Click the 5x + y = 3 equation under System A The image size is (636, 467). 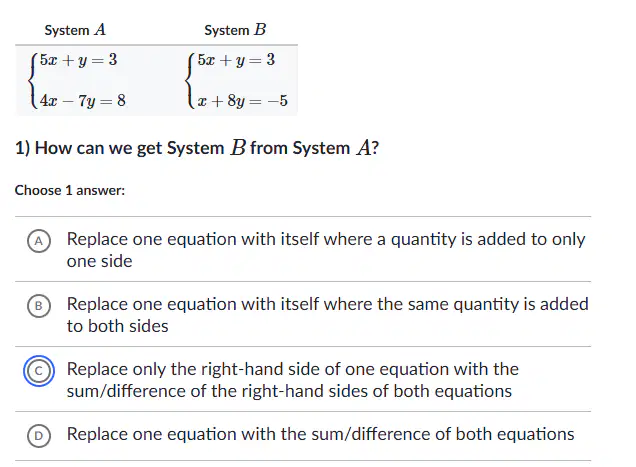[78, 60]
